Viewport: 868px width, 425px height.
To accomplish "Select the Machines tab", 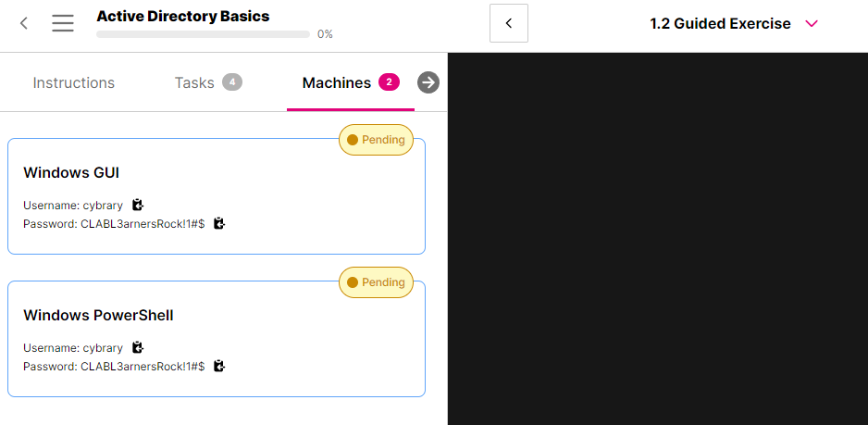I will (x=336, y=82).
